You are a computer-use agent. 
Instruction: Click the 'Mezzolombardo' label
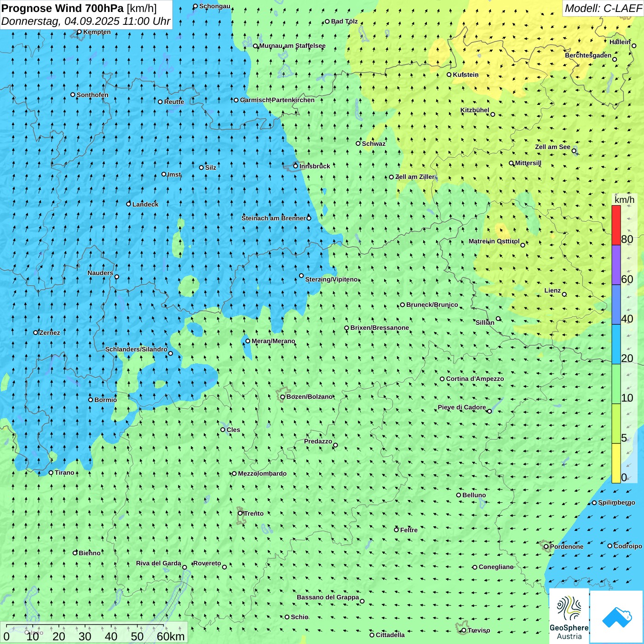[x=262, y=473]
